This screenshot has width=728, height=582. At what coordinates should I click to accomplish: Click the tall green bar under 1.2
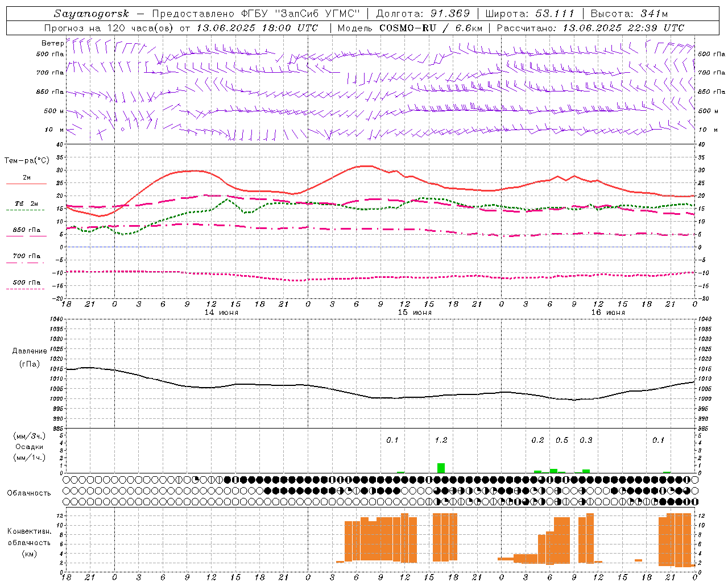tap(441, 468)
